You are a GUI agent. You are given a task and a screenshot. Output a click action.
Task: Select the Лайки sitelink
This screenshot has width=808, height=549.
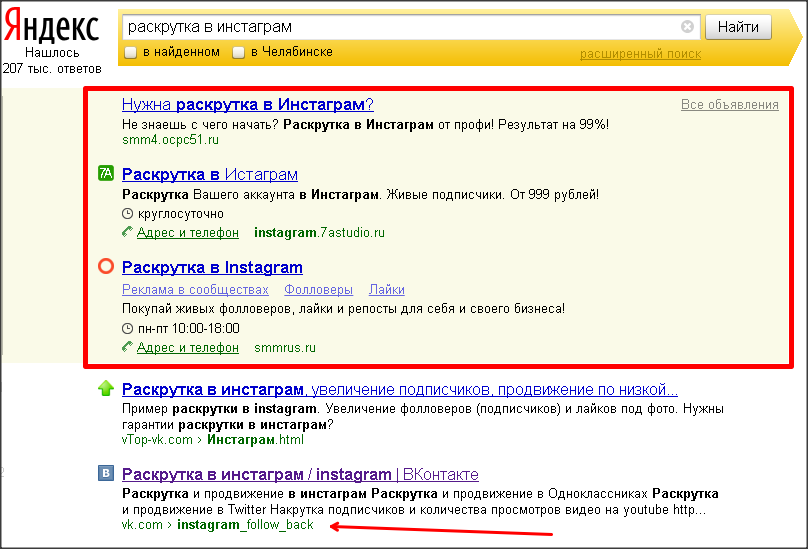click(386, 290)
